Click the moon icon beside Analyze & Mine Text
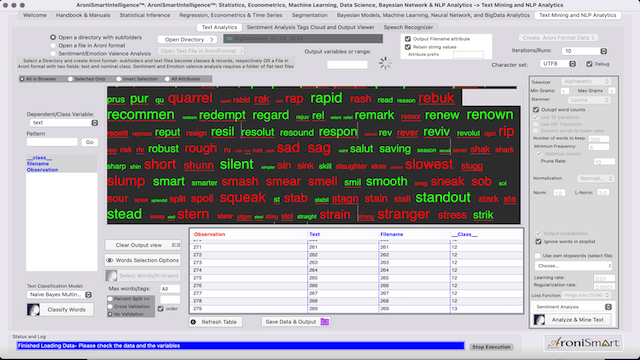This screenshot has width=640, height=360. click(x=539, y=320)
